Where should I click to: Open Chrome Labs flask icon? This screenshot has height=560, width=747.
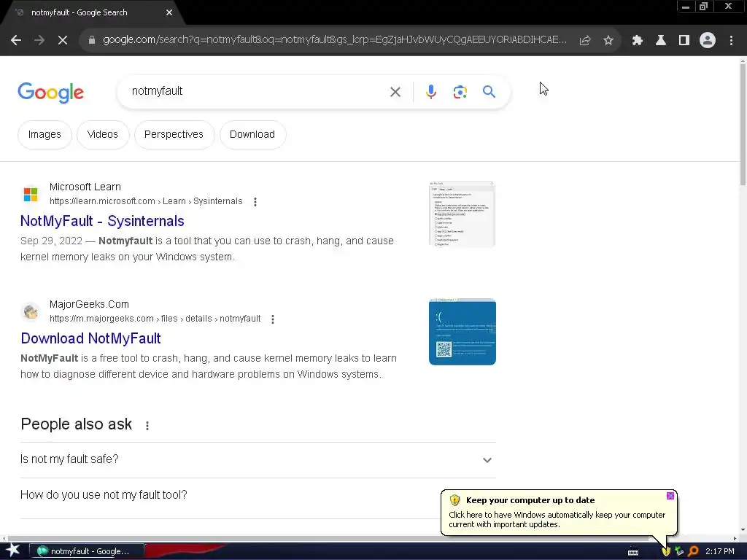(x=661, y=41)
